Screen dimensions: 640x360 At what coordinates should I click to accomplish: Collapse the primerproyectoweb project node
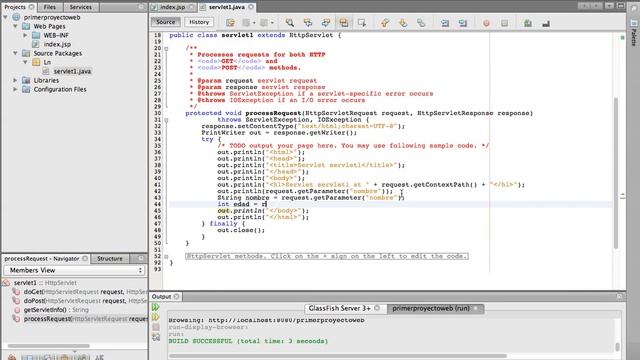[x=6, y=17]
